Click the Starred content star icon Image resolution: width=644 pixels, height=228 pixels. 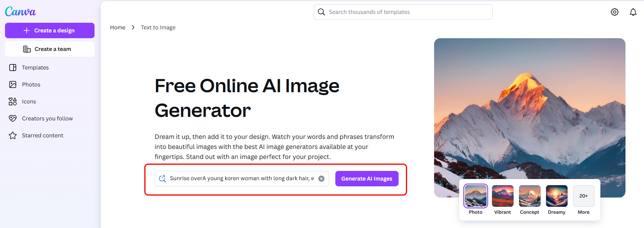(x=13, y=135)
